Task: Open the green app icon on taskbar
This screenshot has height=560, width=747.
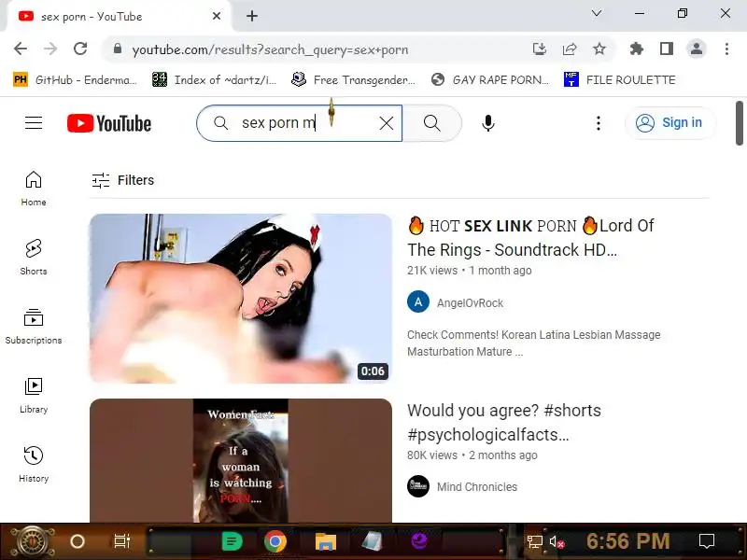Action: (232, 541)
